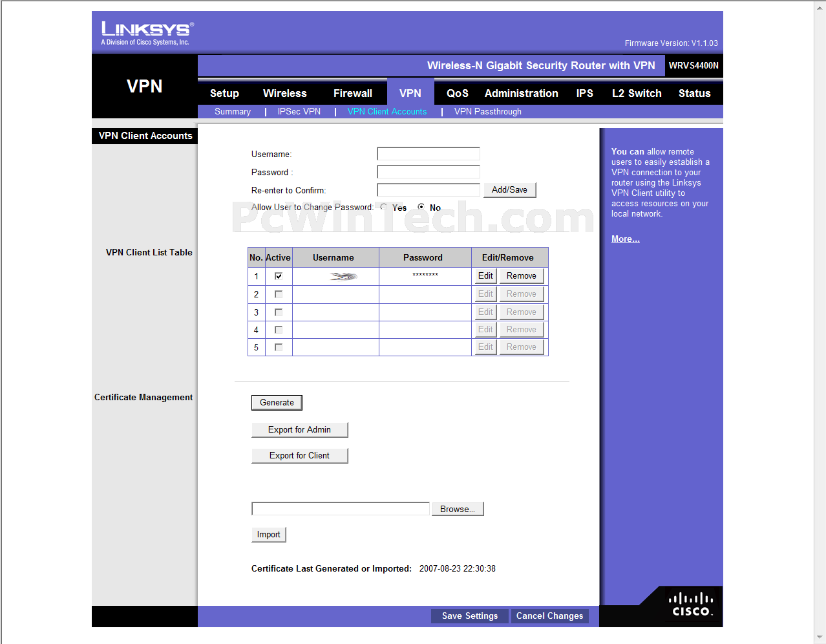Click the page scrollbar down arrow
The height and width of the screenshot is (644, 826).
(x=820, y=637)
